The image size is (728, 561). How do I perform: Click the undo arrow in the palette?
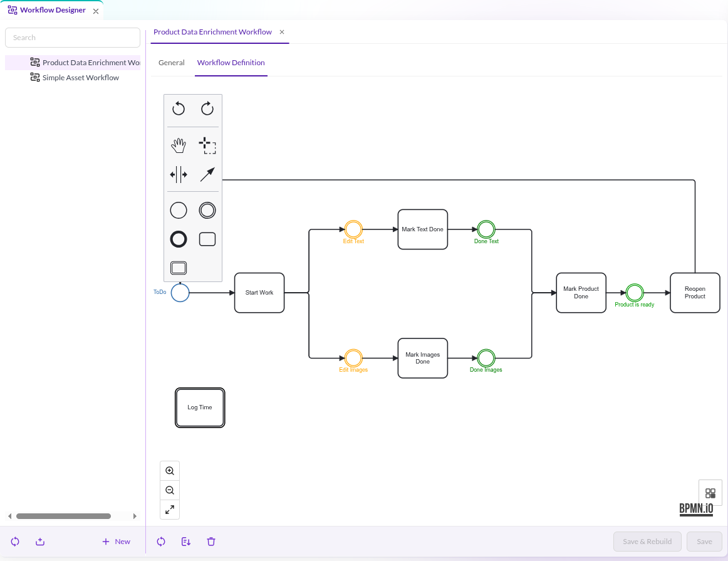tap(179, 108)
